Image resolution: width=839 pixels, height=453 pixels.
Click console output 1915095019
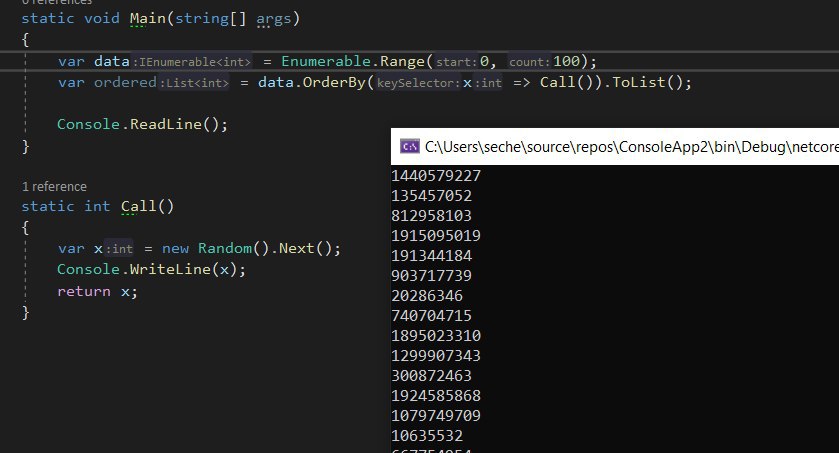coord(436,236)
